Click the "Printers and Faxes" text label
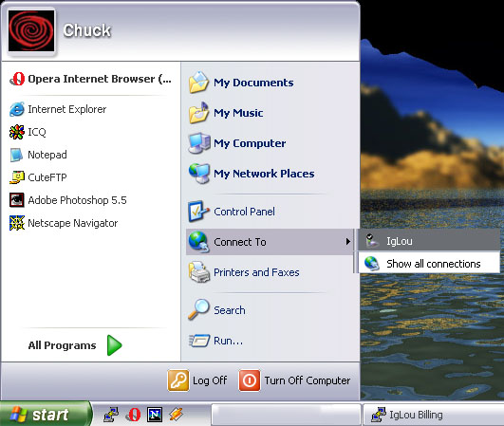 pyautogui.click(x=256, y=272)
